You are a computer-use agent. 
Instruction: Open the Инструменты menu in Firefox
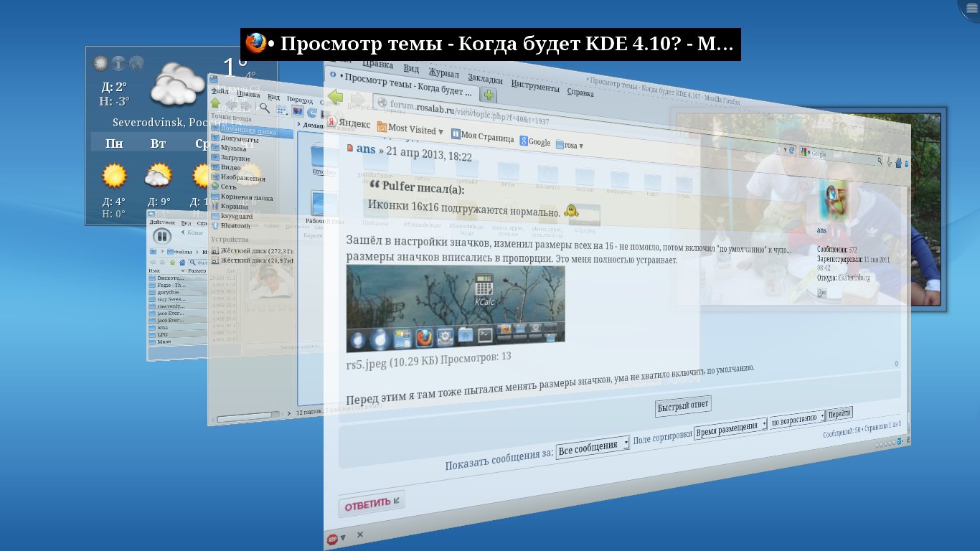tap(535, 86)
